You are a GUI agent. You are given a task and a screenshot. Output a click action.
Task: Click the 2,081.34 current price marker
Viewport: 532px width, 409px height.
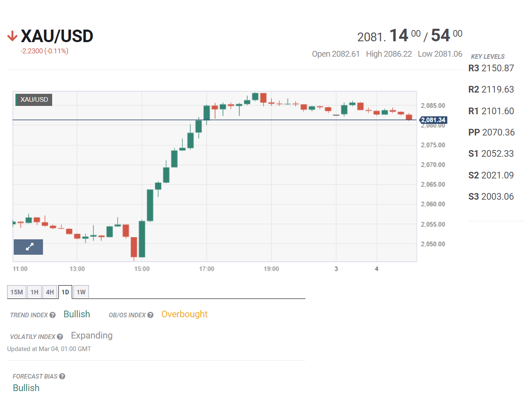[434, 120]
